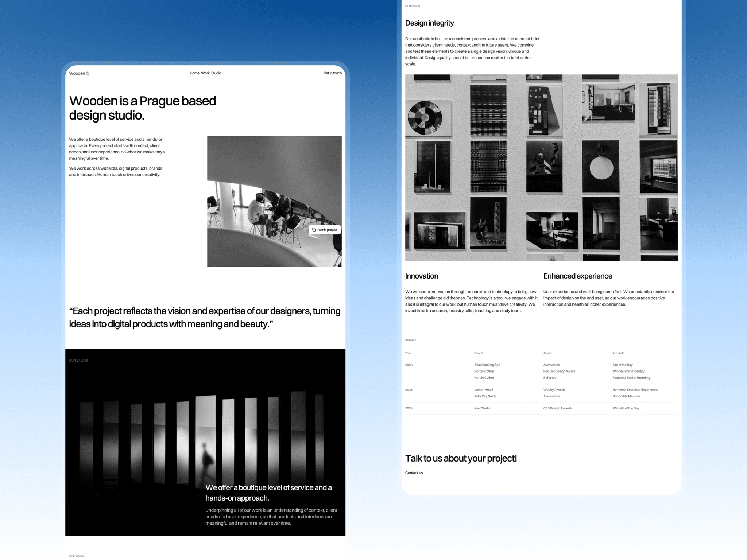Select the 2024 year cell
Viewport: 747px width, 560px height.
tap(409, 408)
